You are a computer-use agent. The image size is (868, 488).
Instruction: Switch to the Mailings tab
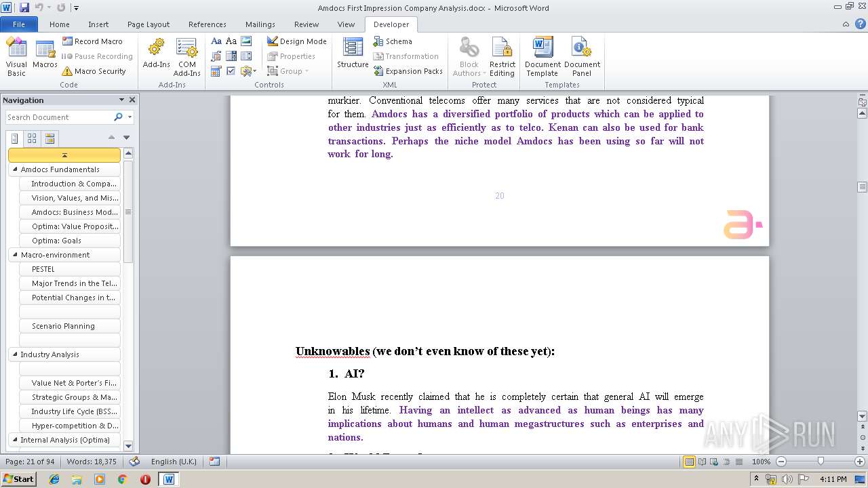[x=260, y=24]
